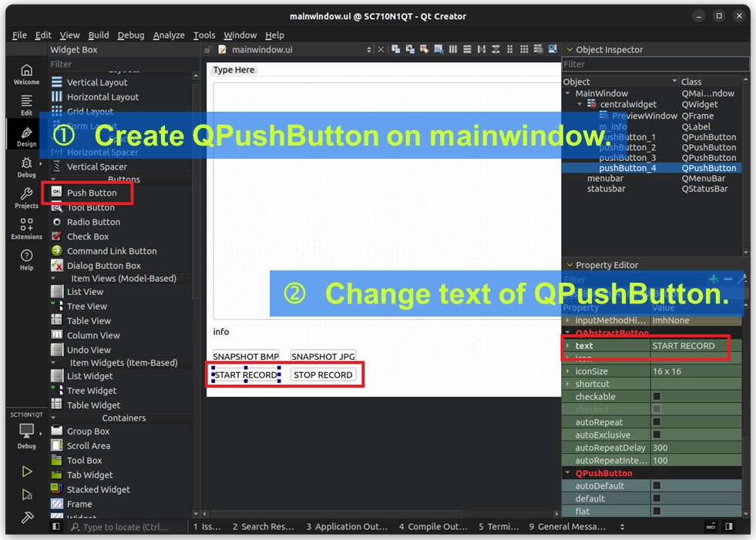Open the Design mode

coord(26,137)
